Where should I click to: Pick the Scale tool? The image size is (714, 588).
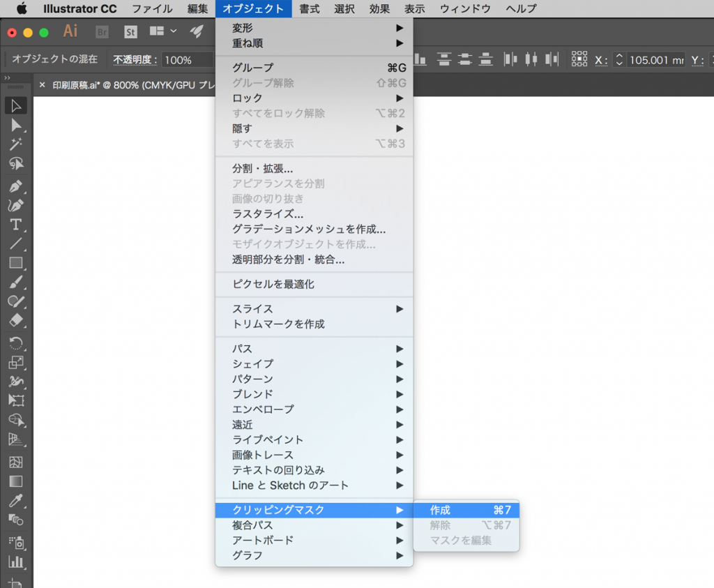click(16, 362)
